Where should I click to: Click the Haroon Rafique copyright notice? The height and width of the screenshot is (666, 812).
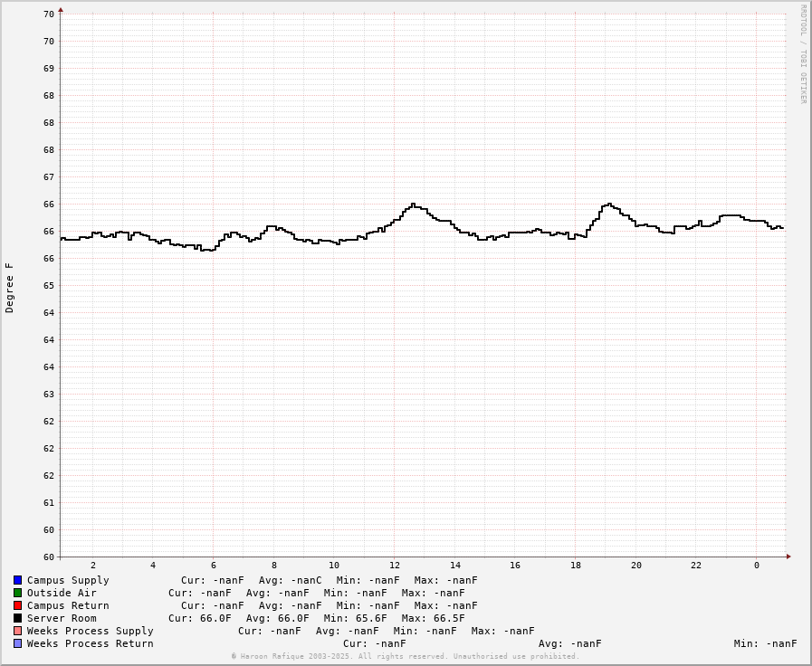coord(405,656)
